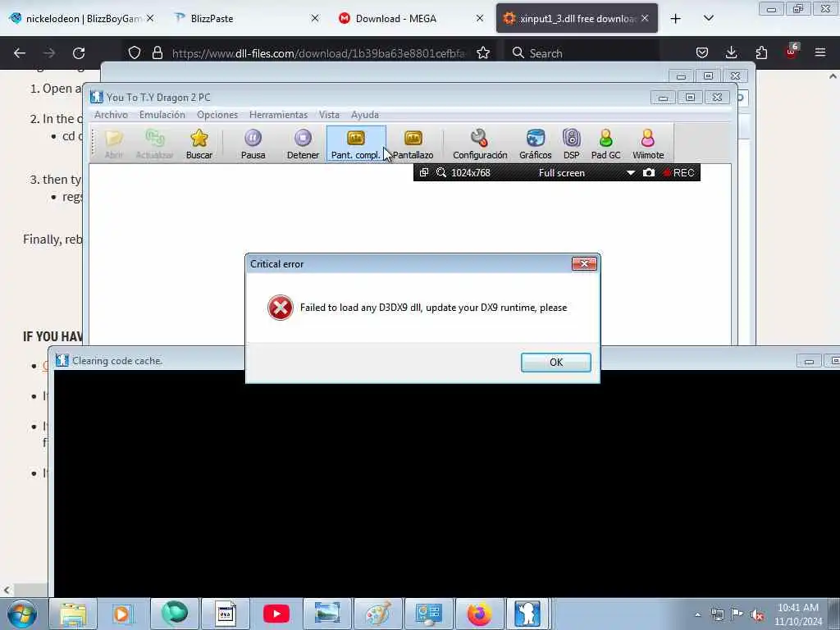Viewport: 840px width, 630px height.
Task: Open the Archivo menu
Action: [x=111, y=115]
